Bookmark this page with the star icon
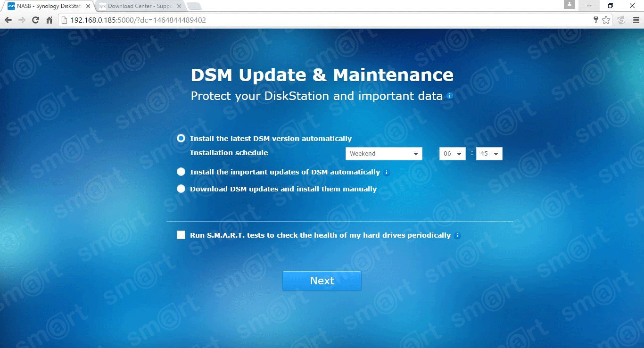 tap(606, 20)
